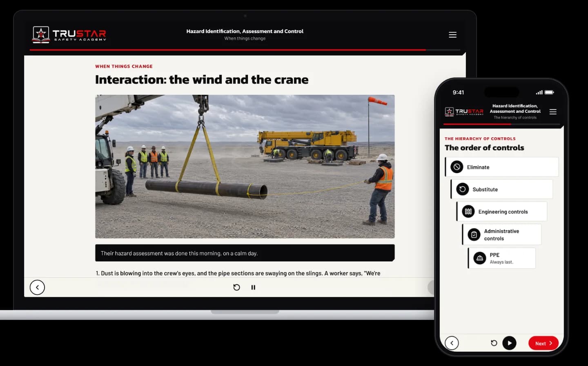Click the phone's cellular signal icon

[539, 92]
